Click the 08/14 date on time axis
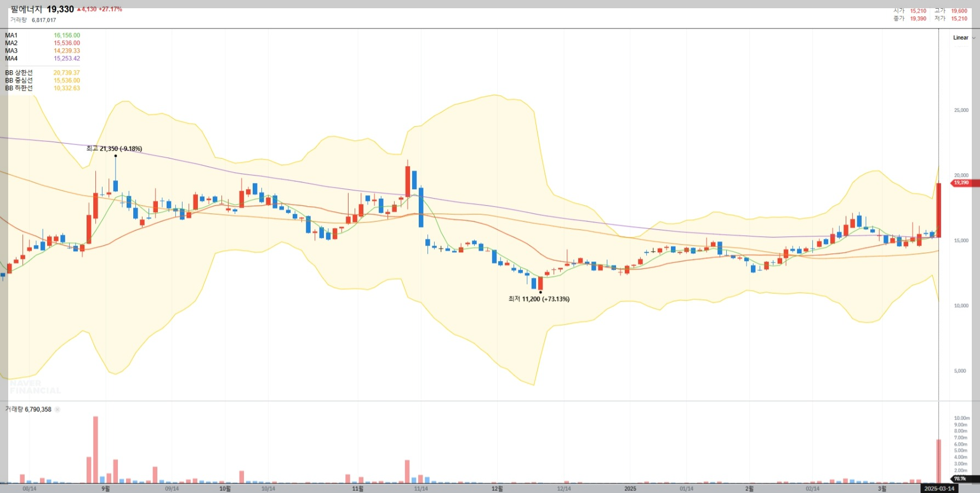Screen dimensions: 980x493 pos(30,489)
